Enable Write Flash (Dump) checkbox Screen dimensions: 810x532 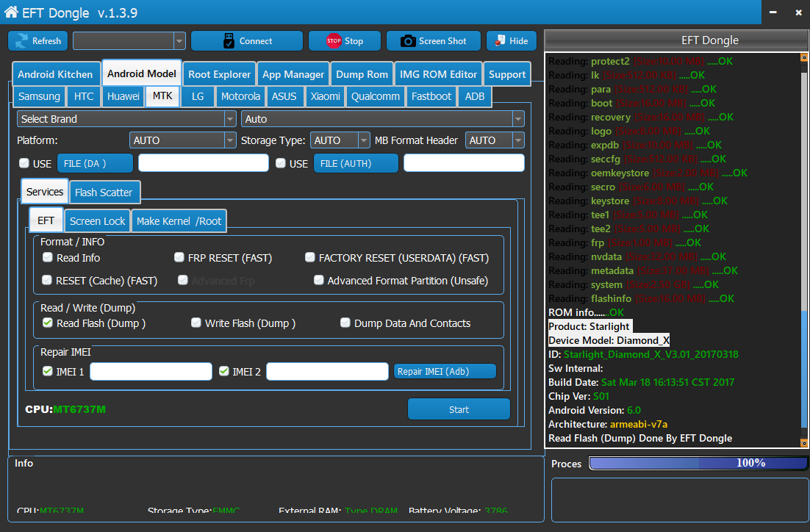[196, 323]
